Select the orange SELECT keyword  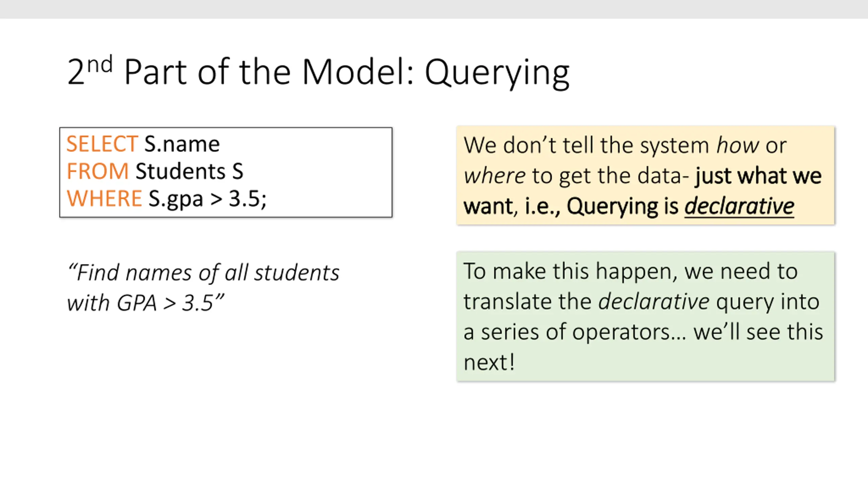pos(102,144)
